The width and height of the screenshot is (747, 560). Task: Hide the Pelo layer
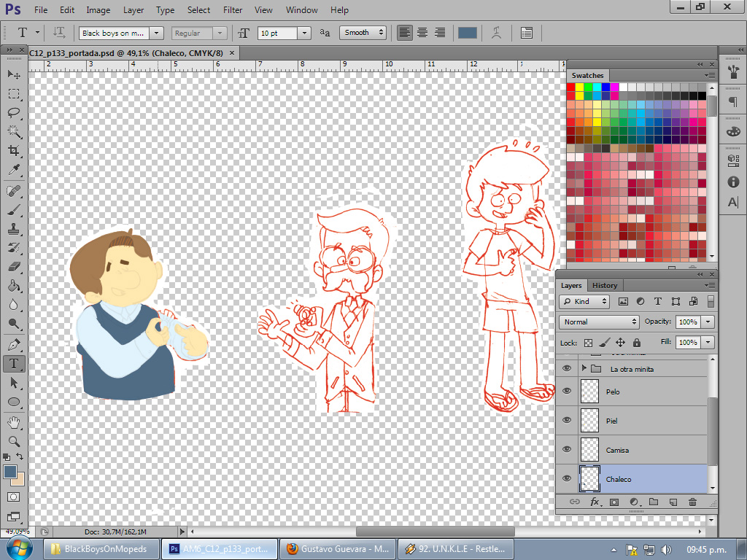(x=566, y=391)
